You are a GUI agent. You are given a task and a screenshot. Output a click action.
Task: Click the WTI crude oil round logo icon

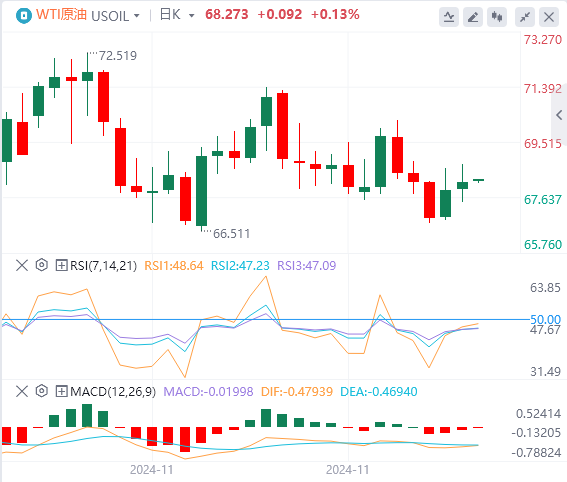(24, 16)
